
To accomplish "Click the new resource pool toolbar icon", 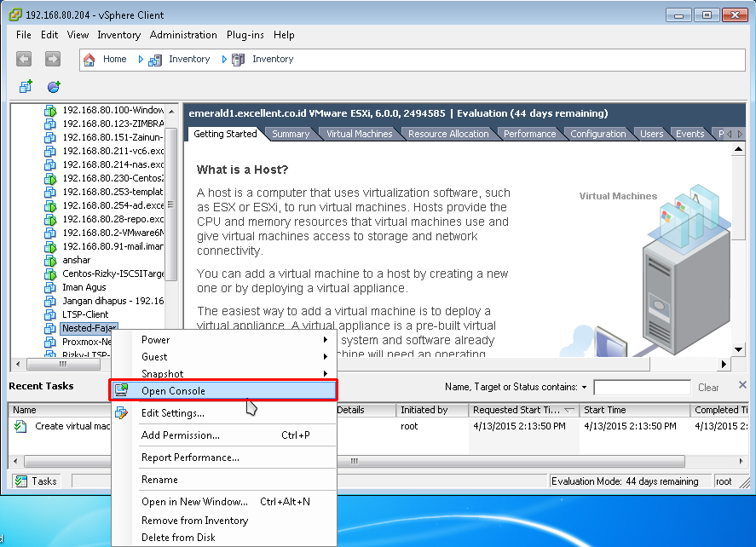I will (x=54, y=86).
